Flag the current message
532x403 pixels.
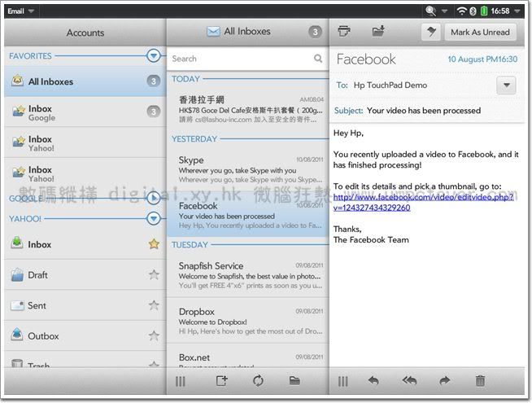(430, 32)
